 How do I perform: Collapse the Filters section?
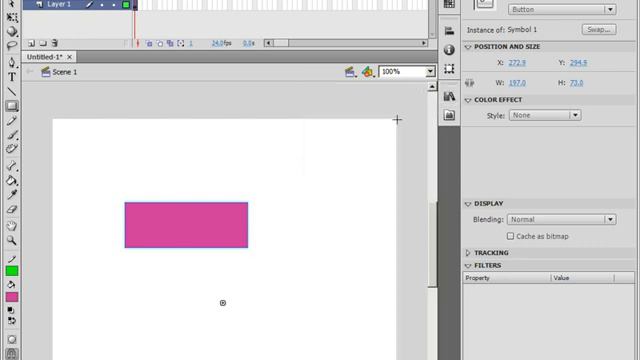pyautogui.click(x=468, y=266)
